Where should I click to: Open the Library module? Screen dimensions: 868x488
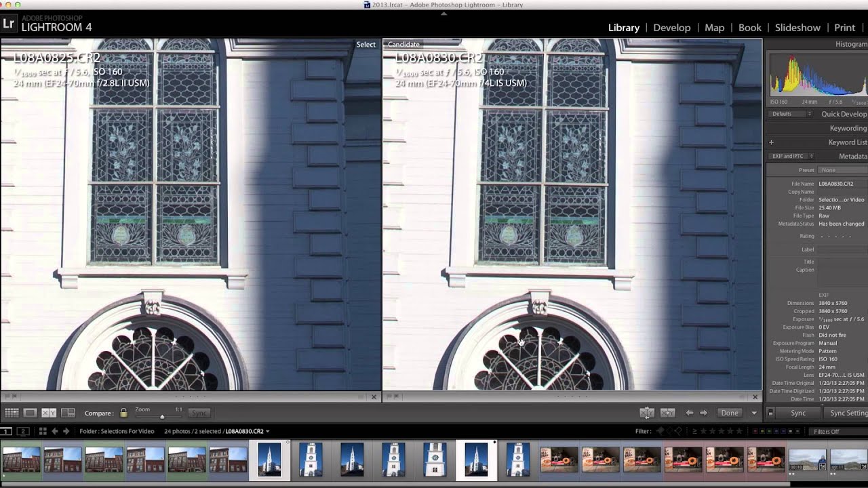click(x=624, y=28)
